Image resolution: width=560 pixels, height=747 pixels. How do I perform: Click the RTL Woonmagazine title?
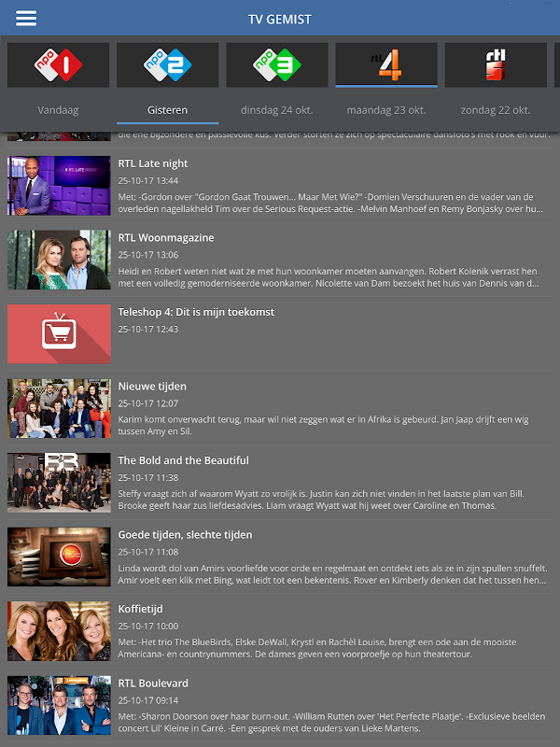point(166,238)
